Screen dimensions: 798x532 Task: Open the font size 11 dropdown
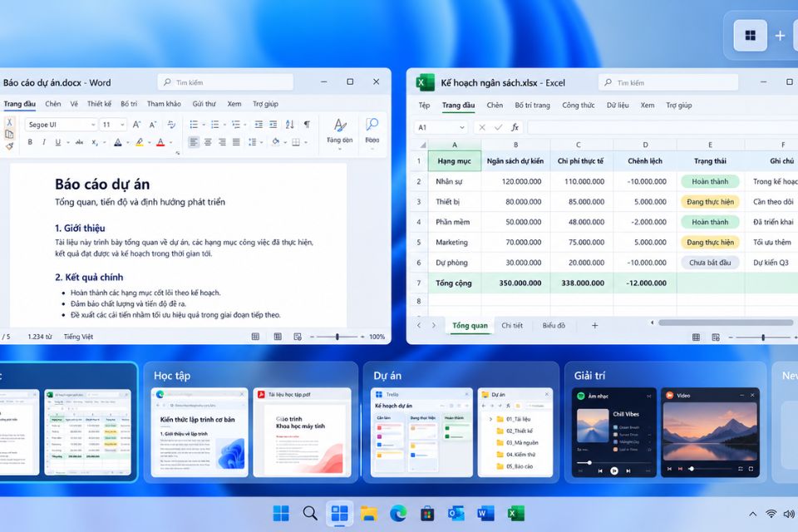(122, 125)
